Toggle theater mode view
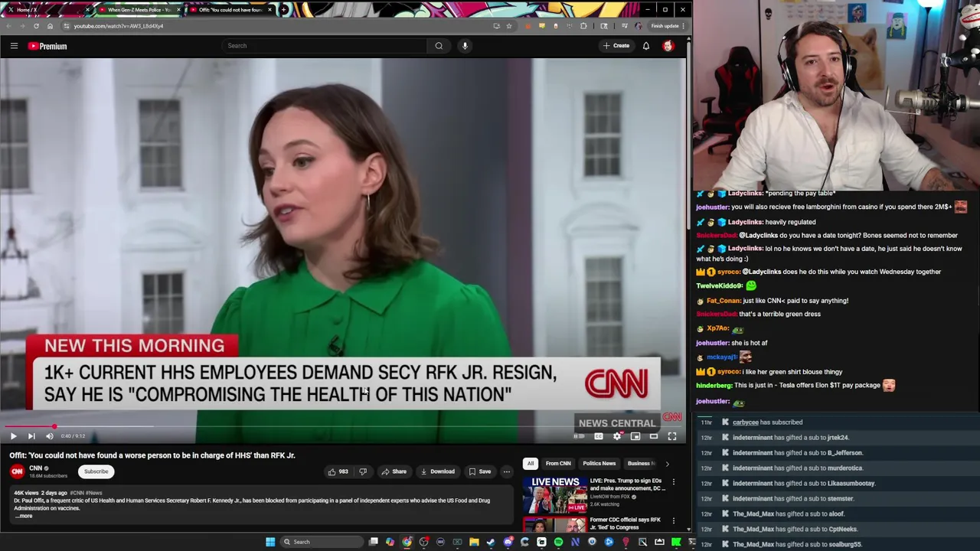 pyautogui.click(x=654, y=436)
